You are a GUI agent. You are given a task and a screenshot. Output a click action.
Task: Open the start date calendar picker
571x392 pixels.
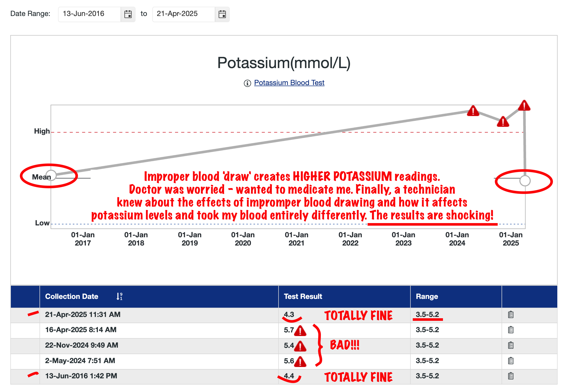tap(128, 14)
